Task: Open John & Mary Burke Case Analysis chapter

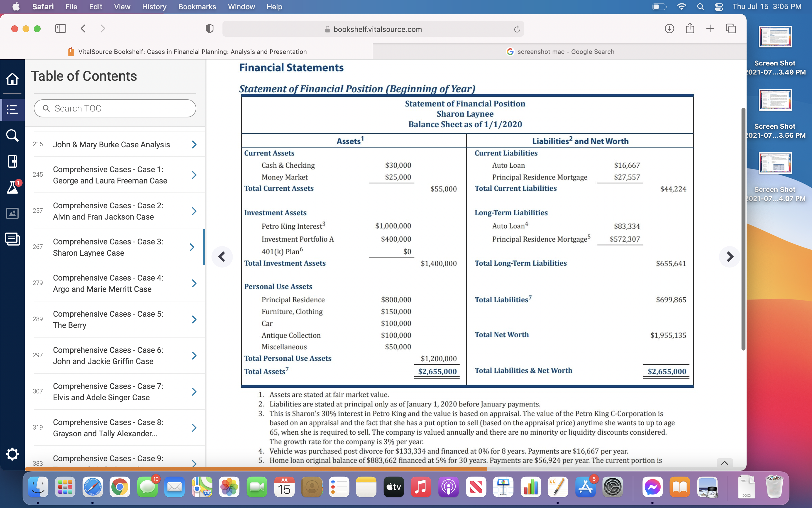Action: pos(111,144)
